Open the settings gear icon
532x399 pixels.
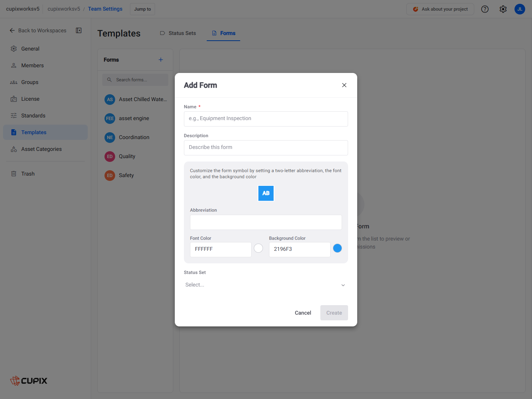(x=503, y=9)
